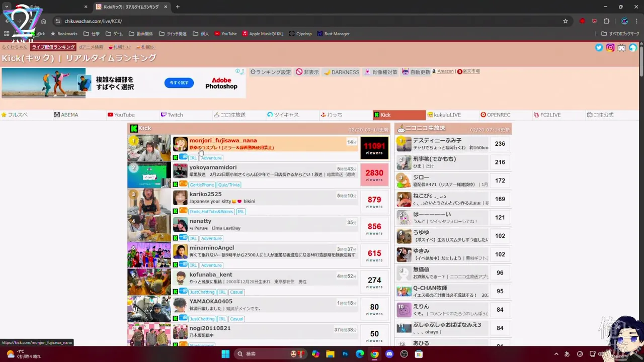This screenshot has height=362, width=644.
Task: Launch Photoshop from the taskbar
Action: [345, 354]
